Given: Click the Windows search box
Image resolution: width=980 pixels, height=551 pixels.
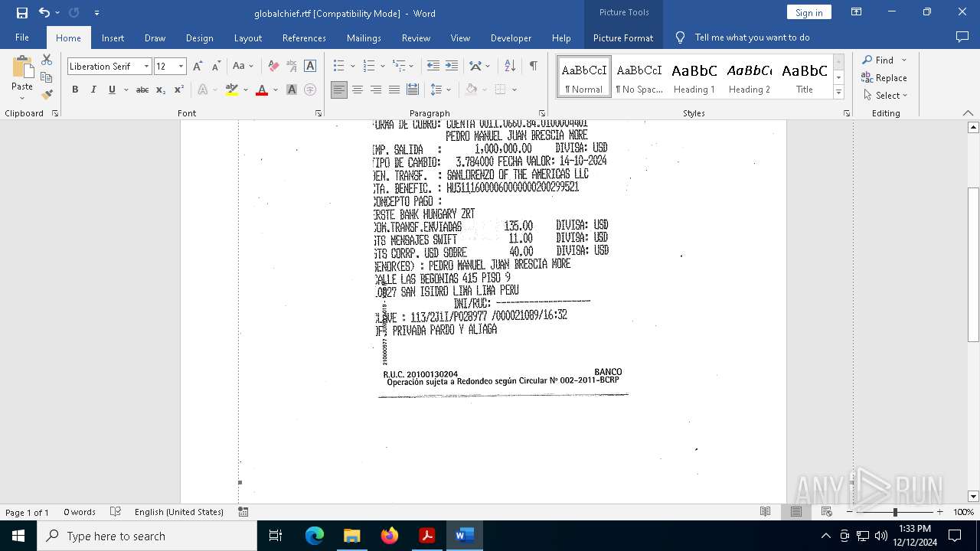Looking at the screenshot, I should 147,536.
